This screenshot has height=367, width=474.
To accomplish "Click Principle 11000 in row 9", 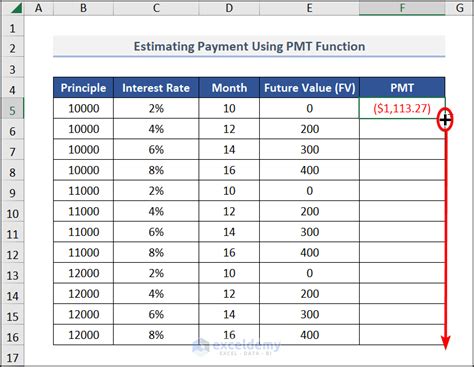I will pos(83,191).
